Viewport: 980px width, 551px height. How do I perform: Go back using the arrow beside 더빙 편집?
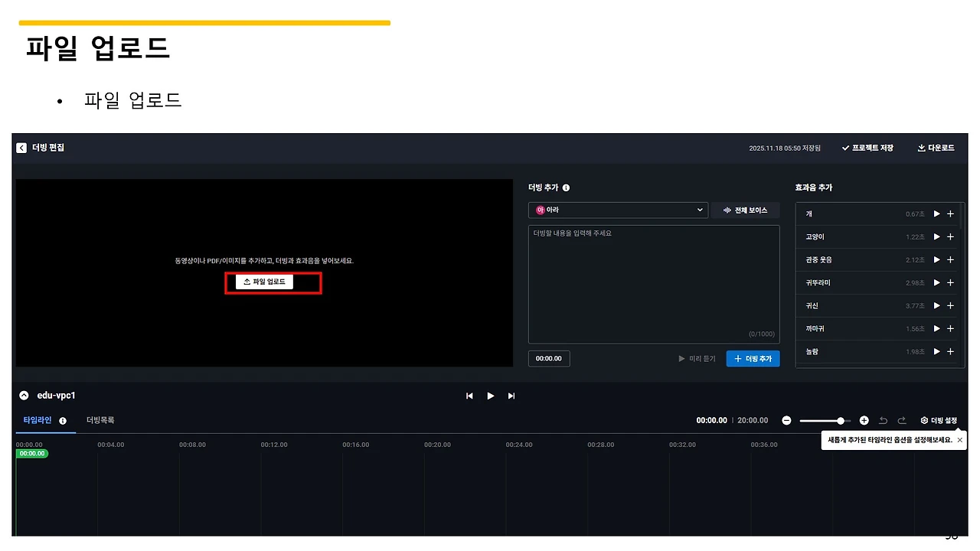coord(21,148)
